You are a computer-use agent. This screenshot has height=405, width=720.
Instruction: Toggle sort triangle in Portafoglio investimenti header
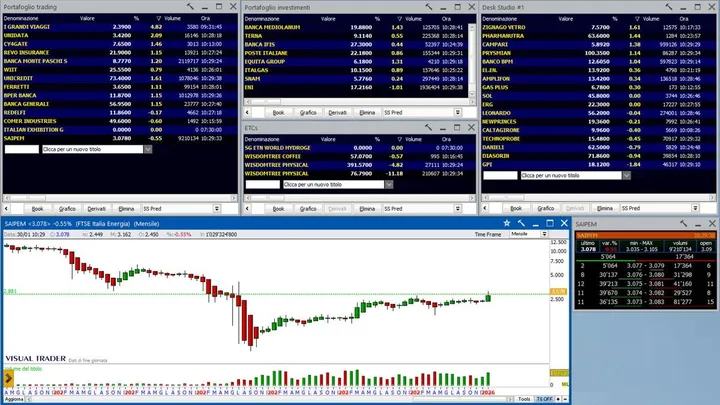tap(399, 19)
